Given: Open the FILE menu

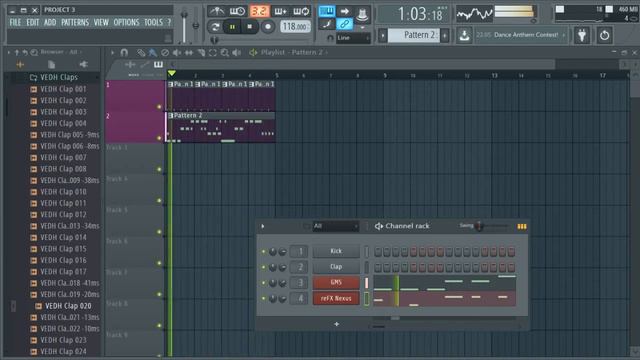Looking at the screenshot, I should (x=15, y=22).
